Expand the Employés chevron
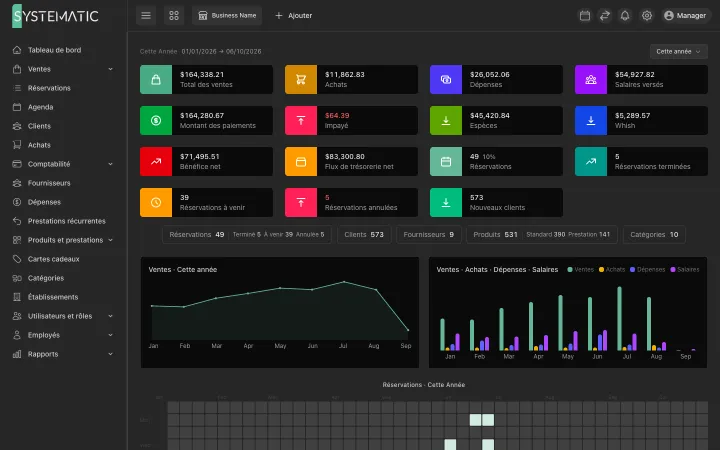Screen dimensions: 720x450 [110, 335]
